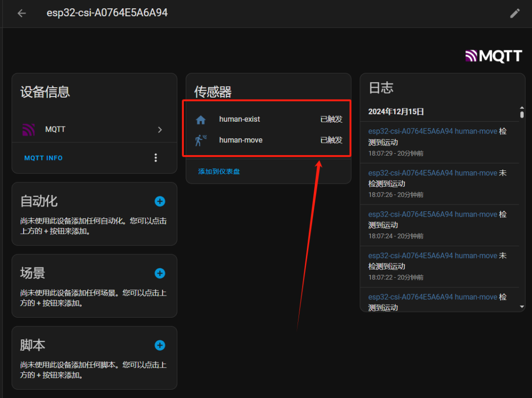
Task: Click human-exist state 已触发
Action: point(331,119)
